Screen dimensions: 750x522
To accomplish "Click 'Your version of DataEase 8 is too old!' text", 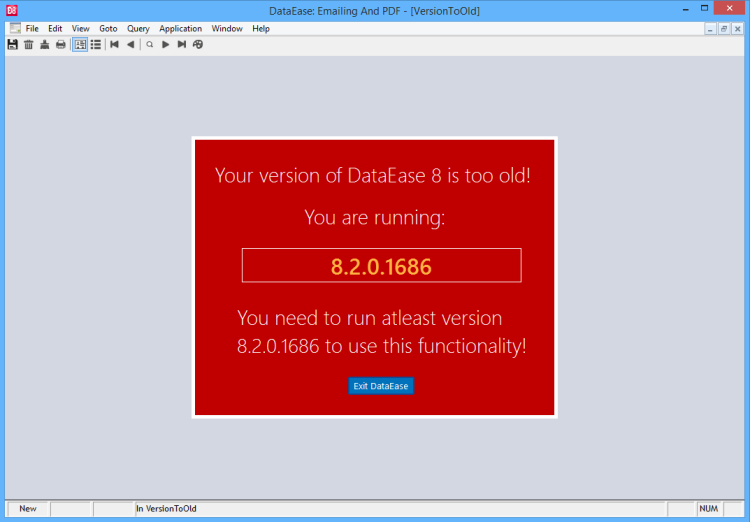I will click(x=373, y=176).
